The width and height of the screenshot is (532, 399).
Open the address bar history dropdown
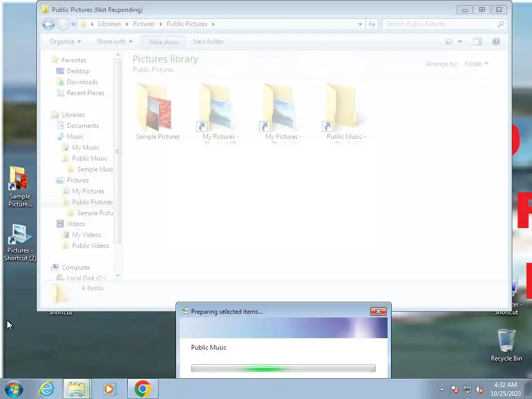[360, 24]
